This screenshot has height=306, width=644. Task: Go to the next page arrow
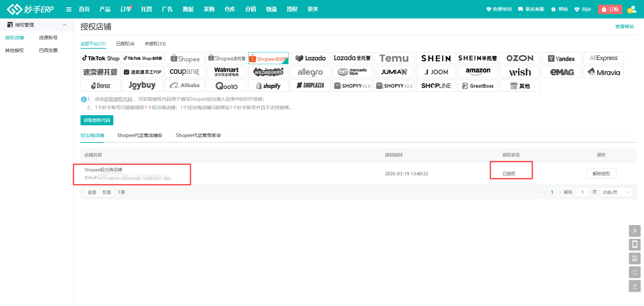tap(560, 192)
